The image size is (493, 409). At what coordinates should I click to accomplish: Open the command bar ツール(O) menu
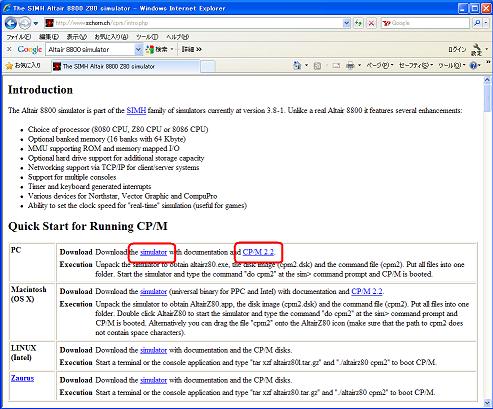451,66
